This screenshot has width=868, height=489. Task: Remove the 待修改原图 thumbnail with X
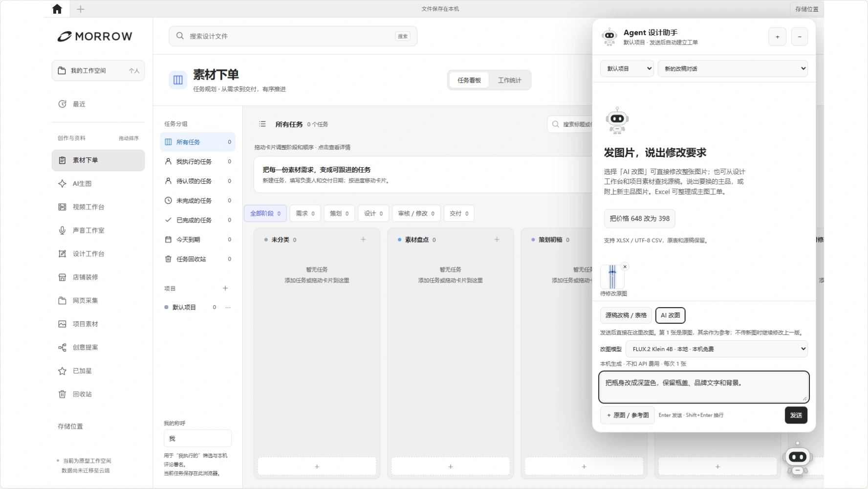625,267
